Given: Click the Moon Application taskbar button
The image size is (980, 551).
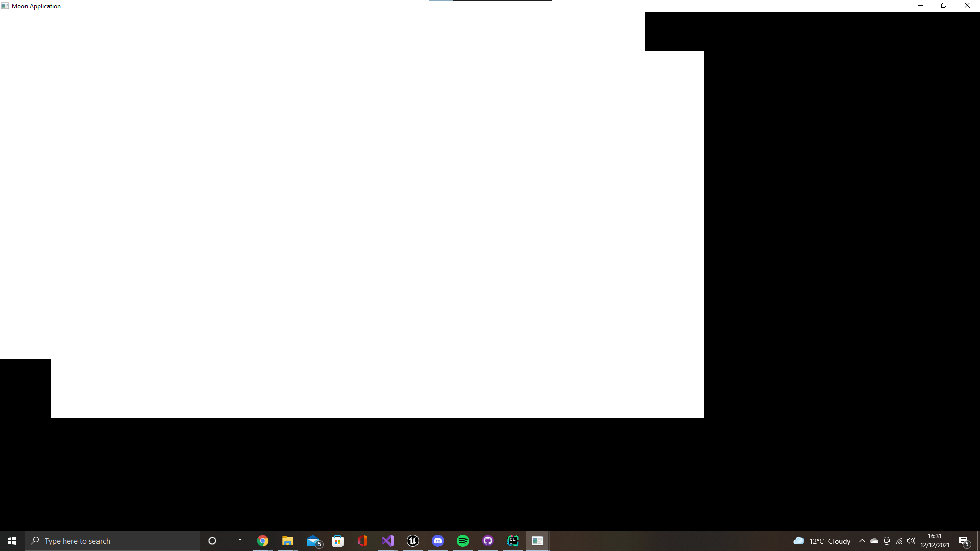Looking at the screenshot, I should [x=537, y=541].
